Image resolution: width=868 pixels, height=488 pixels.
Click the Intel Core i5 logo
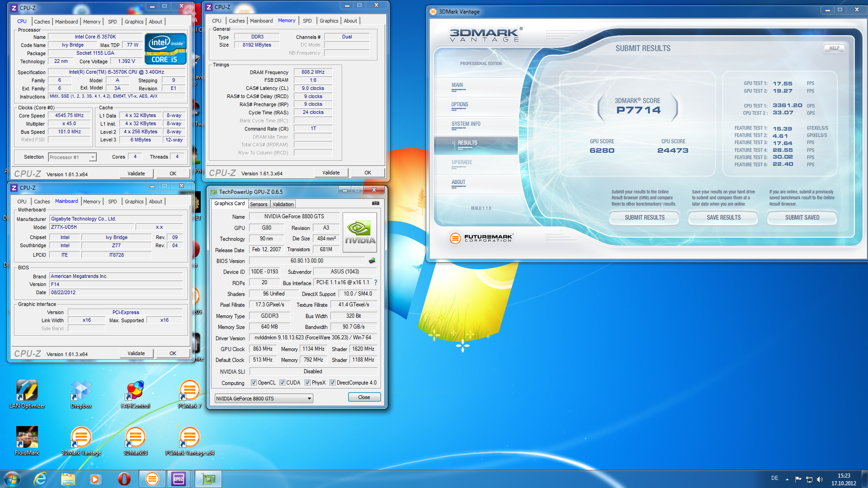pos(165,48)
